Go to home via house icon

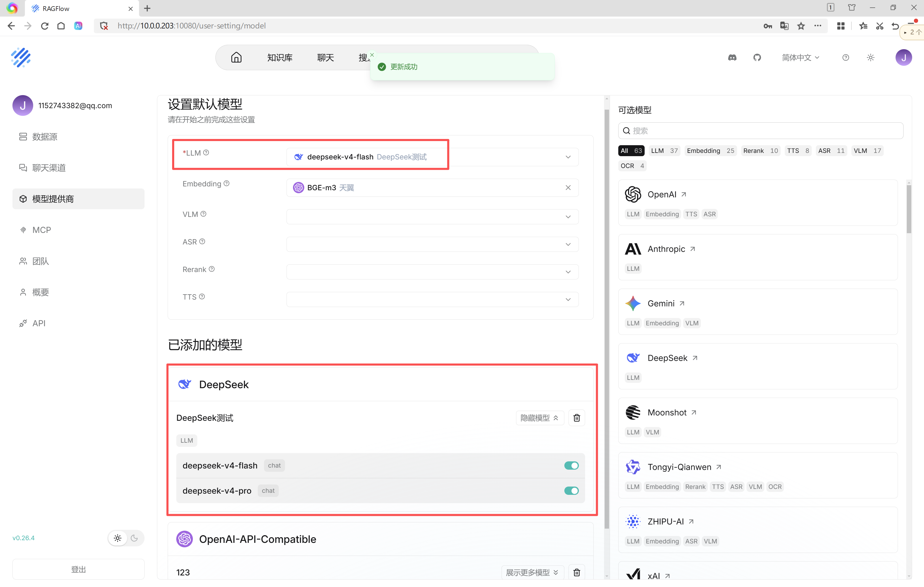tap(236, 57)
